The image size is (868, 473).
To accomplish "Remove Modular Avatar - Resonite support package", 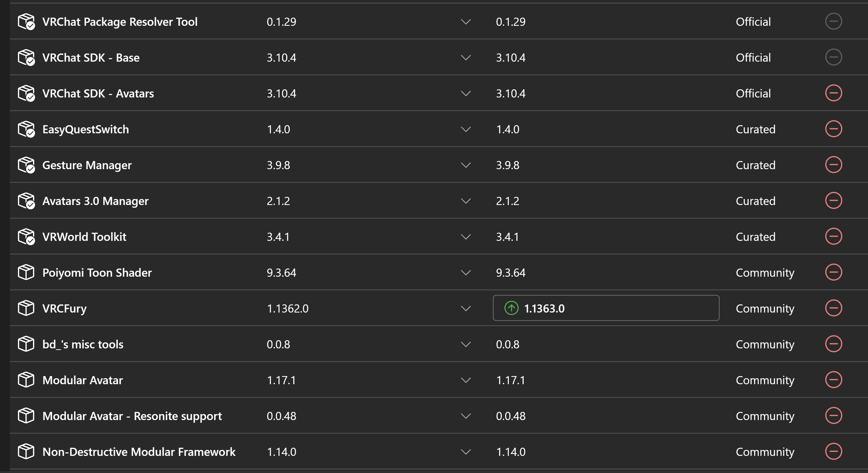I will pyautogui.click(x=833, y=415).
